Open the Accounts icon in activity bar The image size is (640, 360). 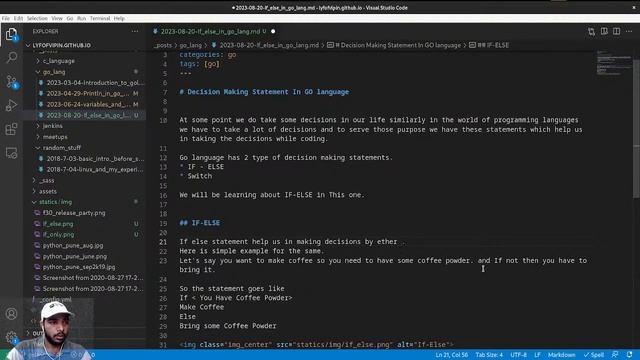click(x=11, y=313)
